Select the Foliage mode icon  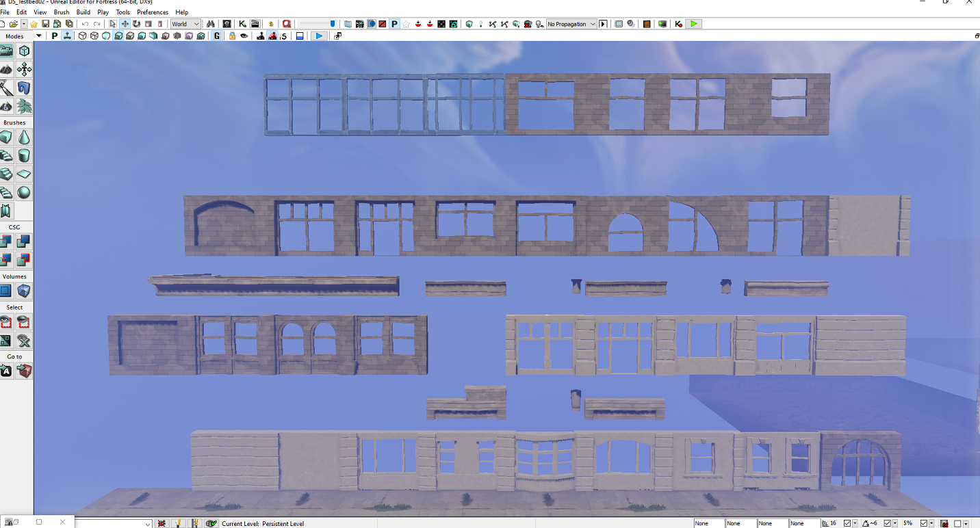point(24,106)
